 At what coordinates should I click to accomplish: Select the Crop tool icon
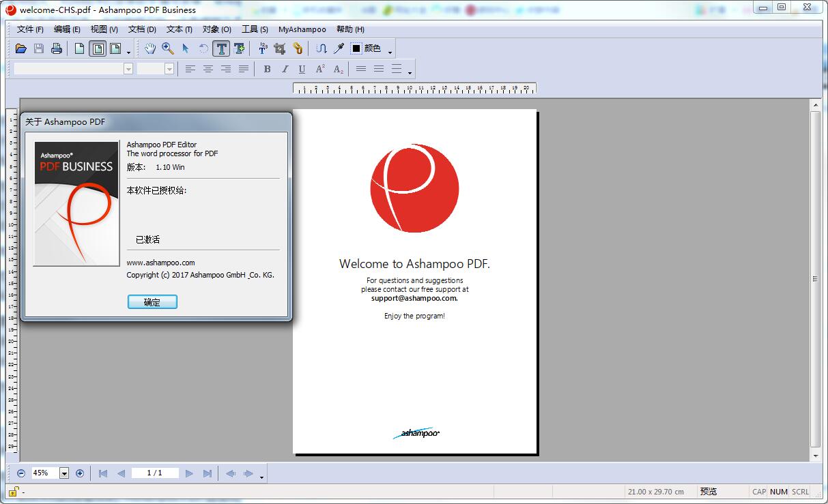[280, 48]
